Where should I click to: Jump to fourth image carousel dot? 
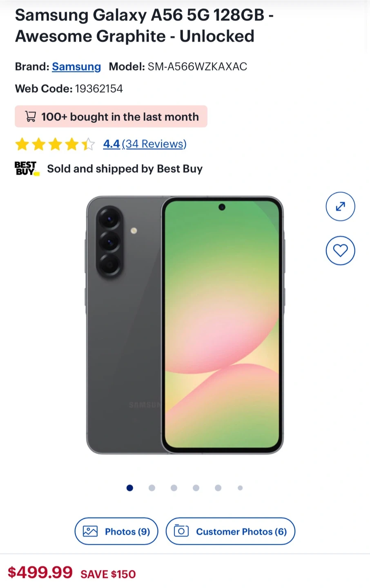196,488
